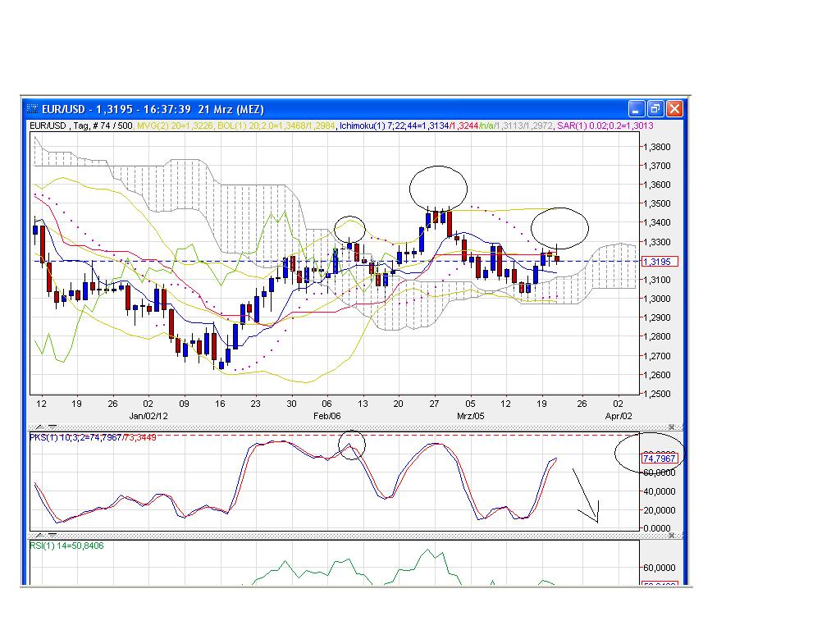
Task: Restore down the EUR/USD chart window
Action: click(655, 109)
